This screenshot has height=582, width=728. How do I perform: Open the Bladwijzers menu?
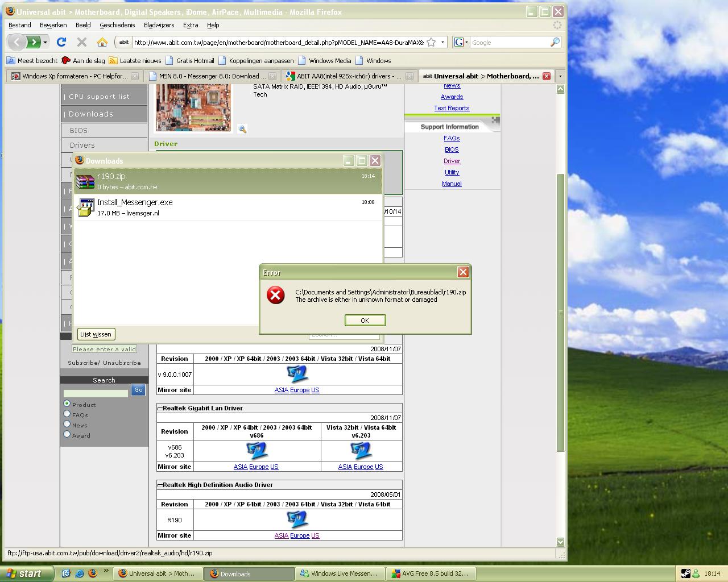pyautogui.click(x=159, y=25)
